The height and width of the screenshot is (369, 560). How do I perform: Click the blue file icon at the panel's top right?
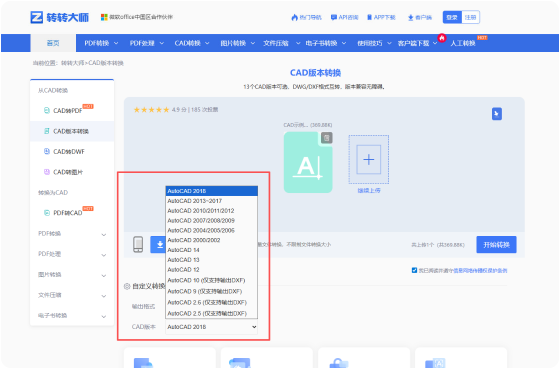pyautogui.click(x=497, y=114)
